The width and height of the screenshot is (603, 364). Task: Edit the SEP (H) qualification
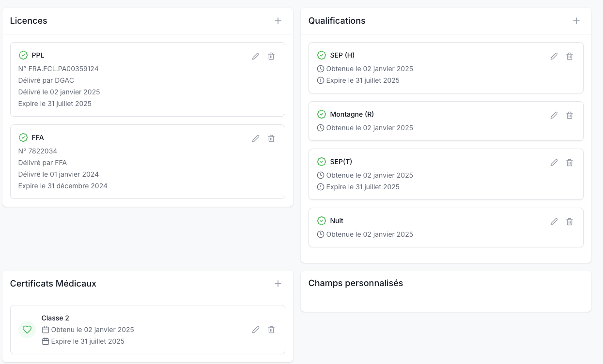(x=554, y=56)
